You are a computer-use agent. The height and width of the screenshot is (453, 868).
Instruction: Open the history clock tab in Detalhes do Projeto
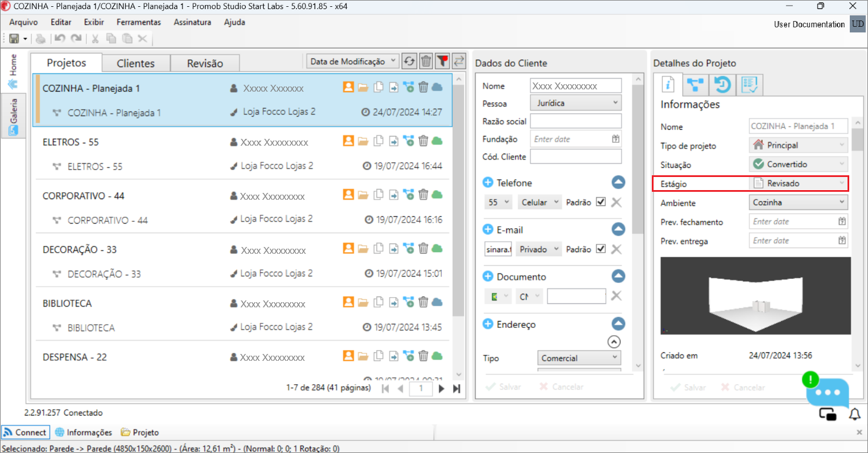(722, 85)
